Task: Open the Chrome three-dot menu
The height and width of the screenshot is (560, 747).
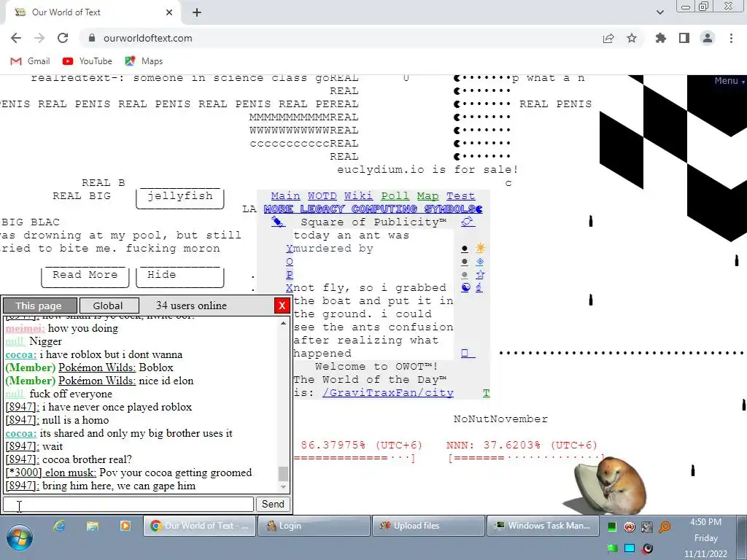Action: (x=731, y=38)
